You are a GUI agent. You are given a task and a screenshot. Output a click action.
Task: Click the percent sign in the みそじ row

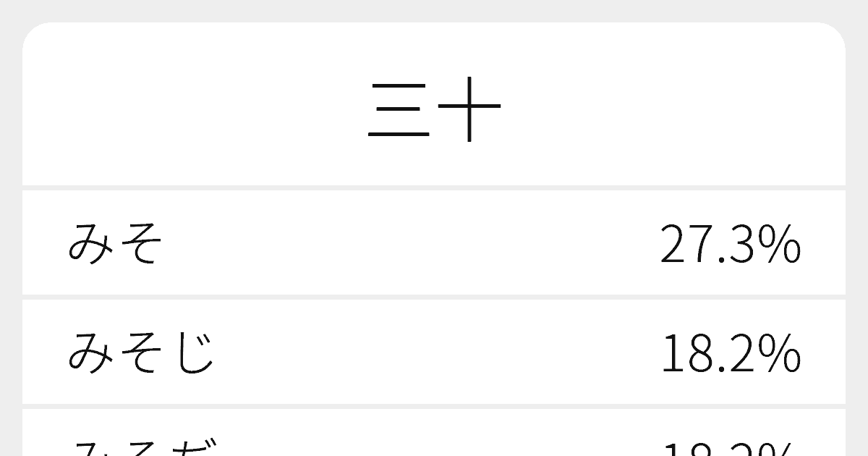(781, 354)
